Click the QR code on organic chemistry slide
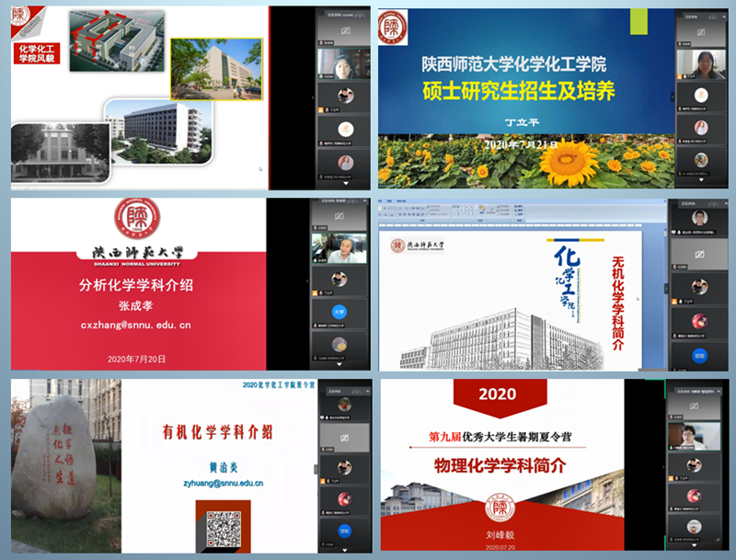 [223, 526]
